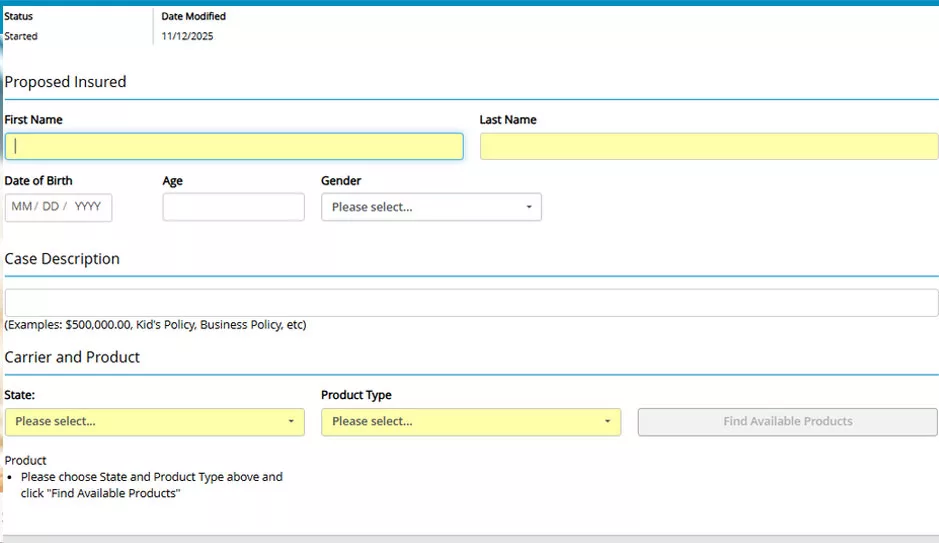939x543 pixels.
Task: Click the Last Name label
Action: click(508, 120)
